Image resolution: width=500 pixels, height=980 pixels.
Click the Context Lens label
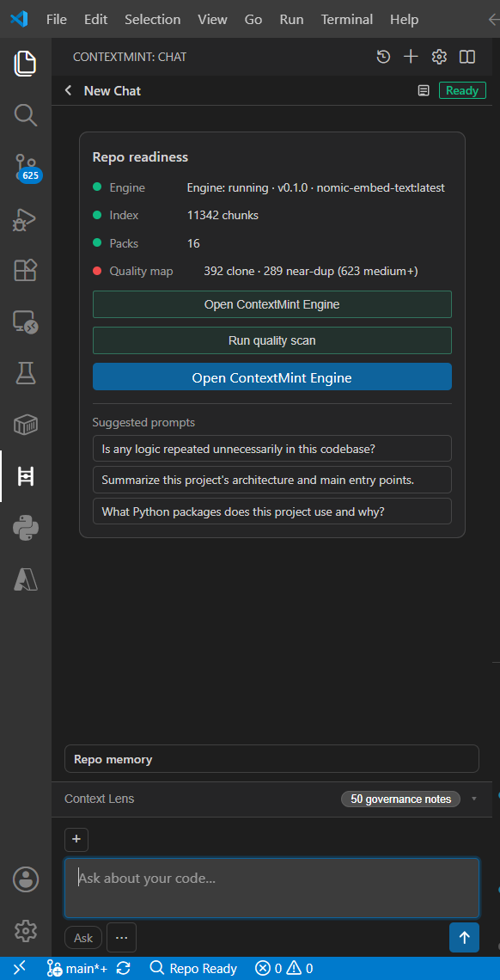[x=100, y=799]
